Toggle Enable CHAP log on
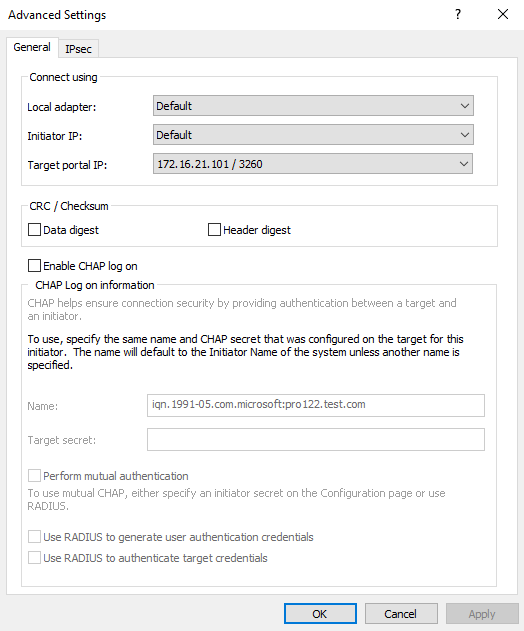Image resolution: width=524 pixels, height=631 pixels. tap(34, 266)
